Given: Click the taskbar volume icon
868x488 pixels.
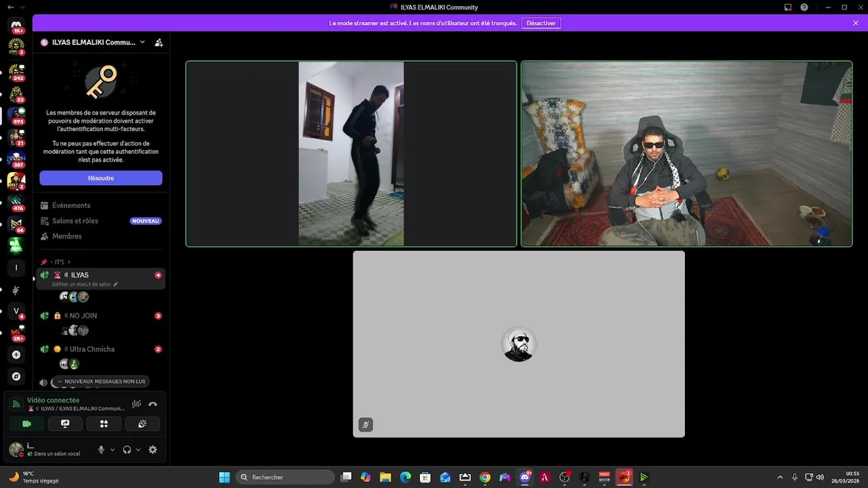Looking at the screenshot, I should click(x=821, y=477).
